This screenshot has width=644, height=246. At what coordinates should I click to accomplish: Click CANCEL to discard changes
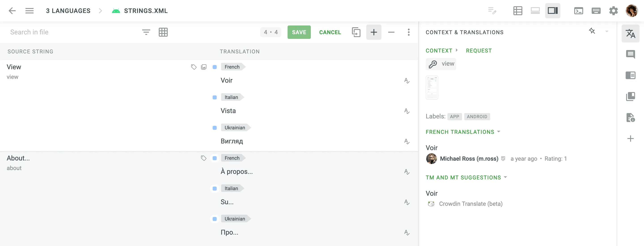click(330, 32)
